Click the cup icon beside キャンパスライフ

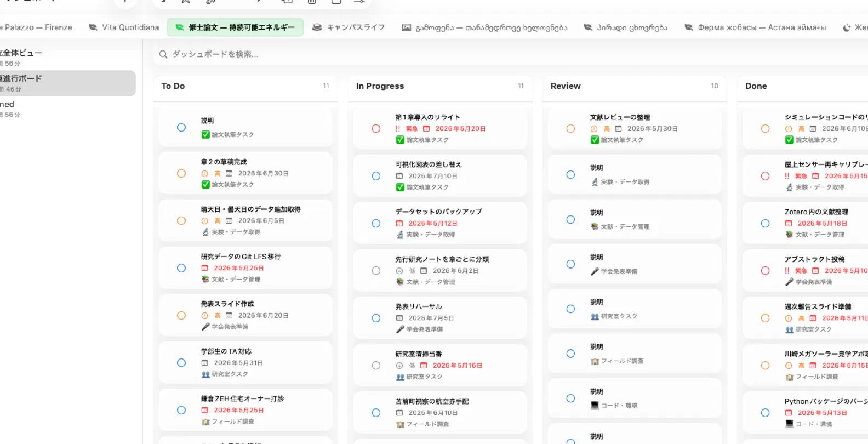point(317,27)
